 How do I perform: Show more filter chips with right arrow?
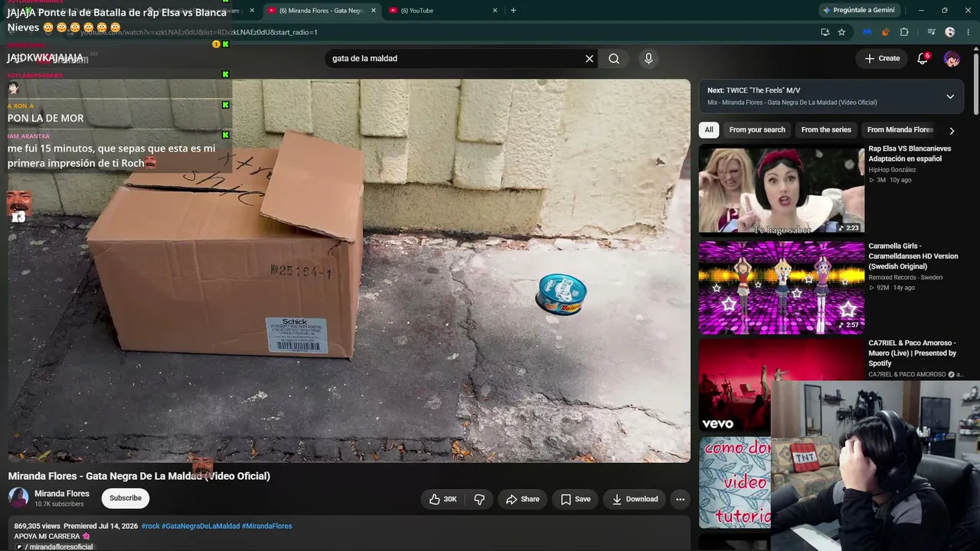click(x=952, y=130)
